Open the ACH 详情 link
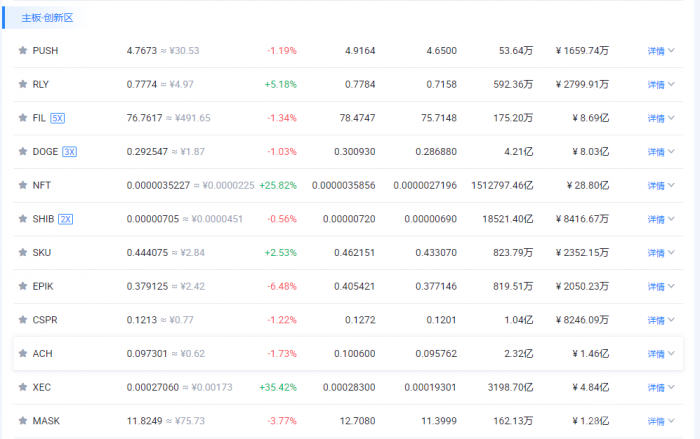This screenshot has width=700, height=439. [661, 354]
